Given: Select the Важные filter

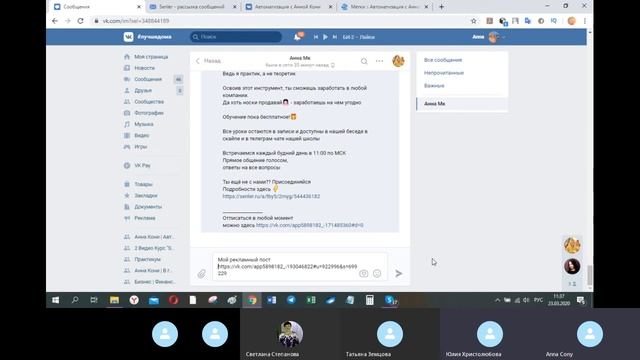Looking at the screenshot, I should click(x=434, y=86).
